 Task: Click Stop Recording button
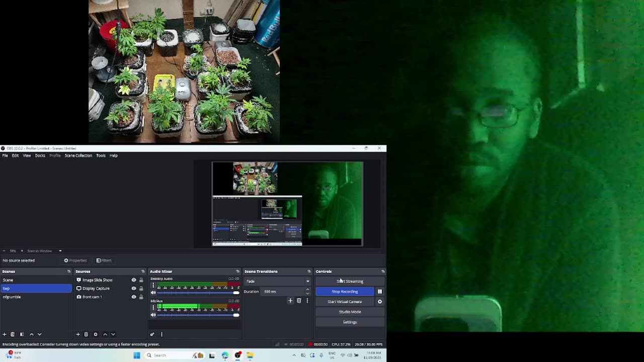click(345, 292)
